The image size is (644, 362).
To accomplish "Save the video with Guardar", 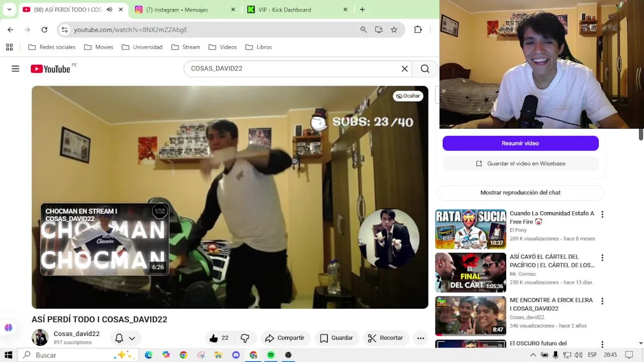I will tap(337, 338).
